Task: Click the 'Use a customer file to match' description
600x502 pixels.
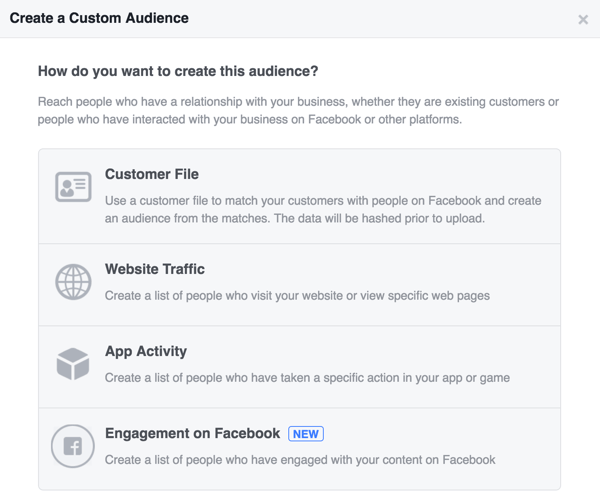Action: (x=200, y=200)
